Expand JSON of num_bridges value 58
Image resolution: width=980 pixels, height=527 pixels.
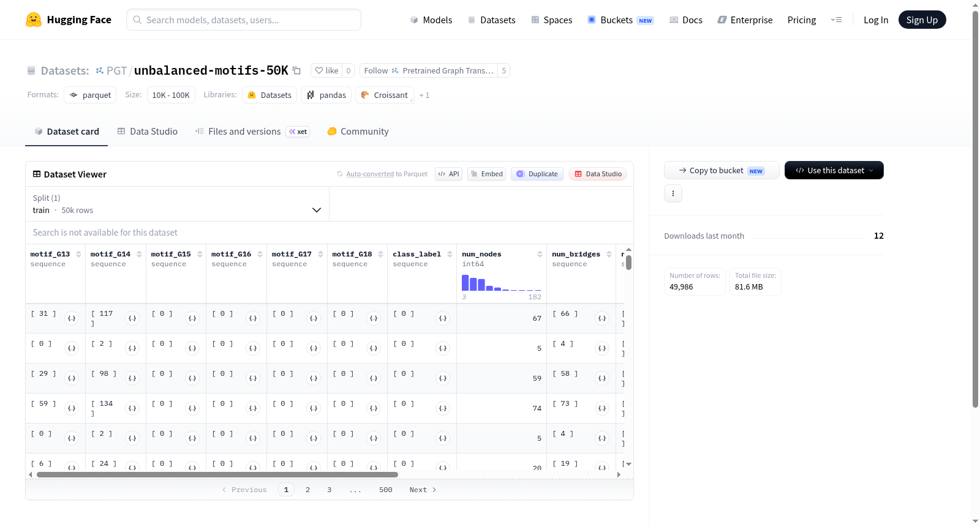pos(602,378)
